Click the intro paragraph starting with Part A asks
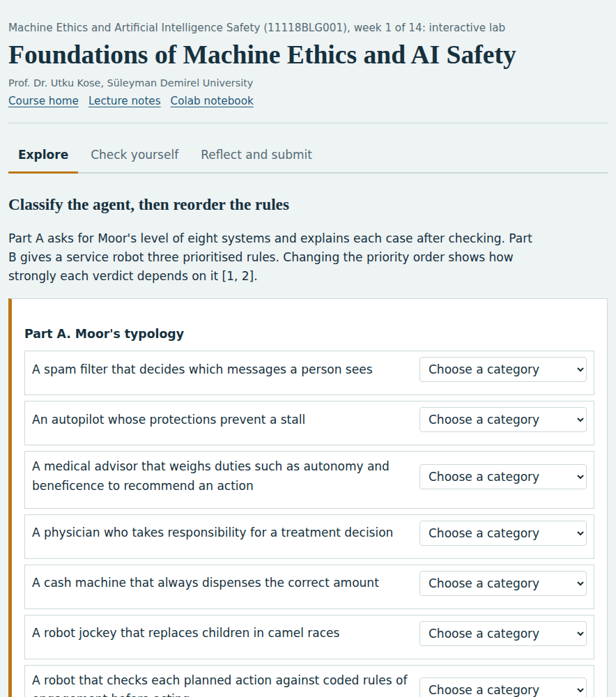Screen dimensions: 616x697 270,257
